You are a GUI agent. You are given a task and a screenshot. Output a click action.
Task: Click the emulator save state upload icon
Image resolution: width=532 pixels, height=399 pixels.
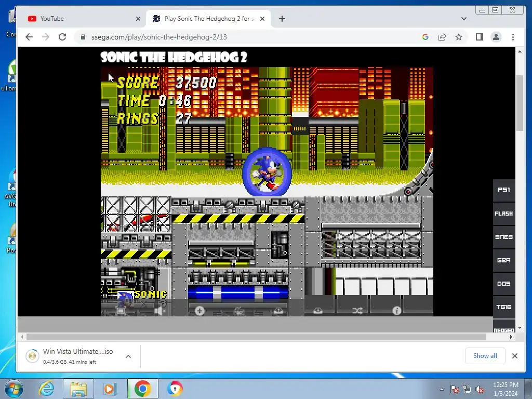tap(278, 311)
